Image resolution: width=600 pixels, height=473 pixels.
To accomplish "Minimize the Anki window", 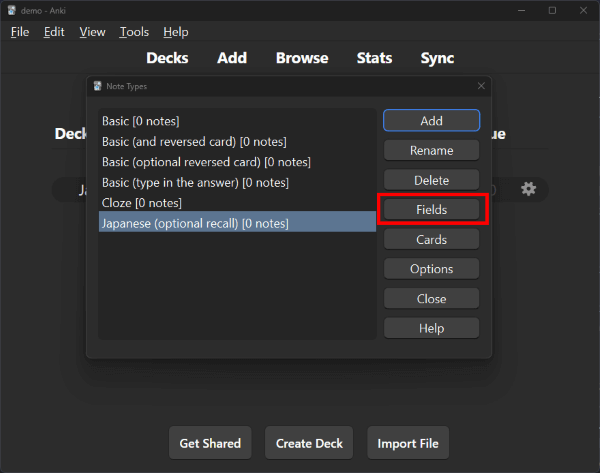I will point(521,10).
